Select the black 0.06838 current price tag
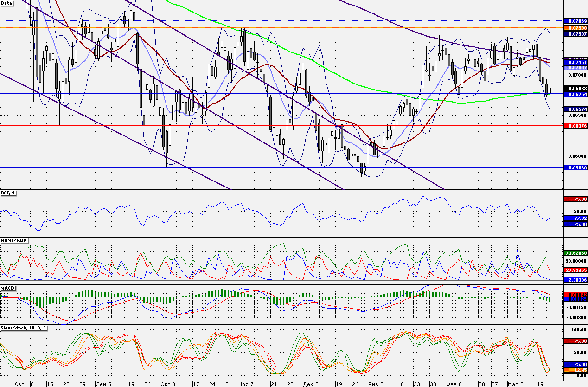The height and width of the screenshot is (387, 588). 575,88
